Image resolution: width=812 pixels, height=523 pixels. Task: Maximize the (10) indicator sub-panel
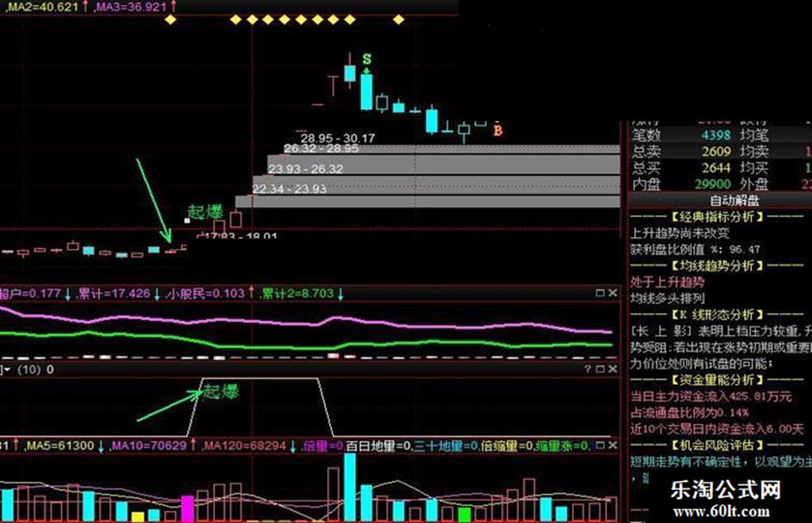(x=601, y=369)
